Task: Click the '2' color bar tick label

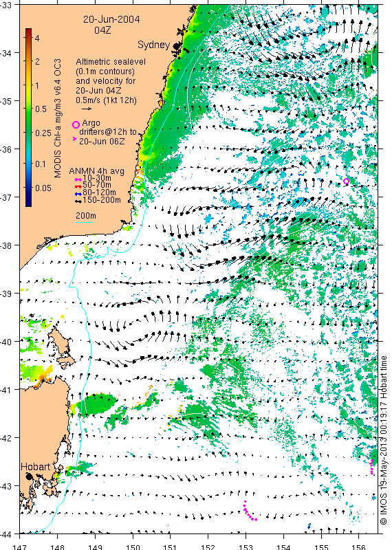Action: (x=37, y=61)
